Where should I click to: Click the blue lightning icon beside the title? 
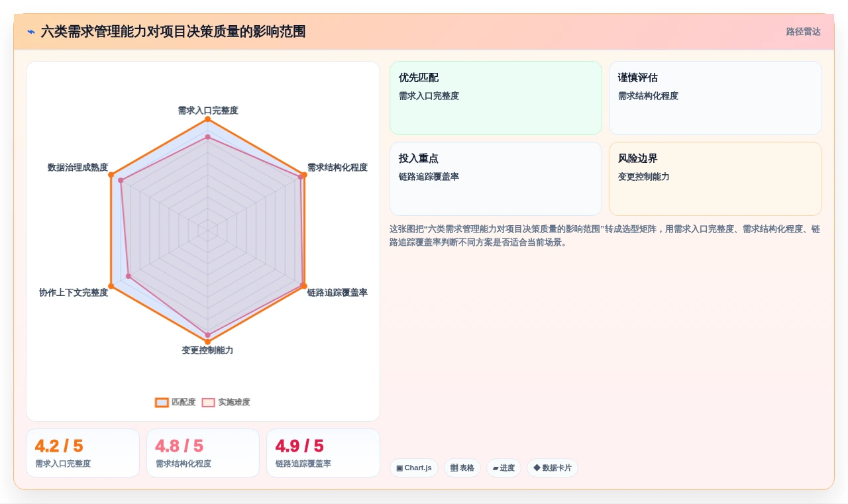30,32
